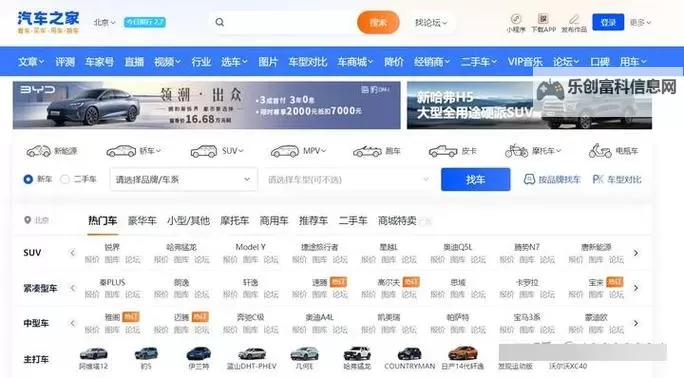Select the 电瓶车 electric scooter icon
The width and height of the screenshot is (684, 378).
tap(600, 151)
